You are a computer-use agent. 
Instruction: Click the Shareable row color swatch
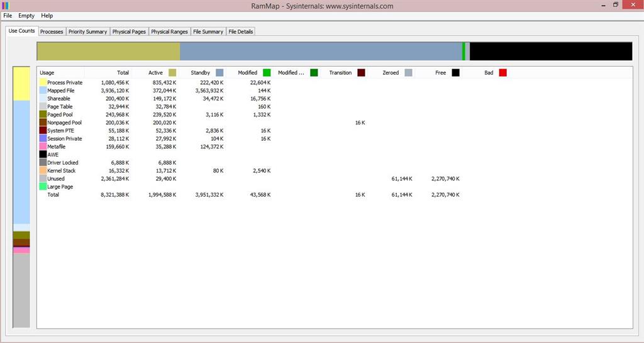[43, 99]
